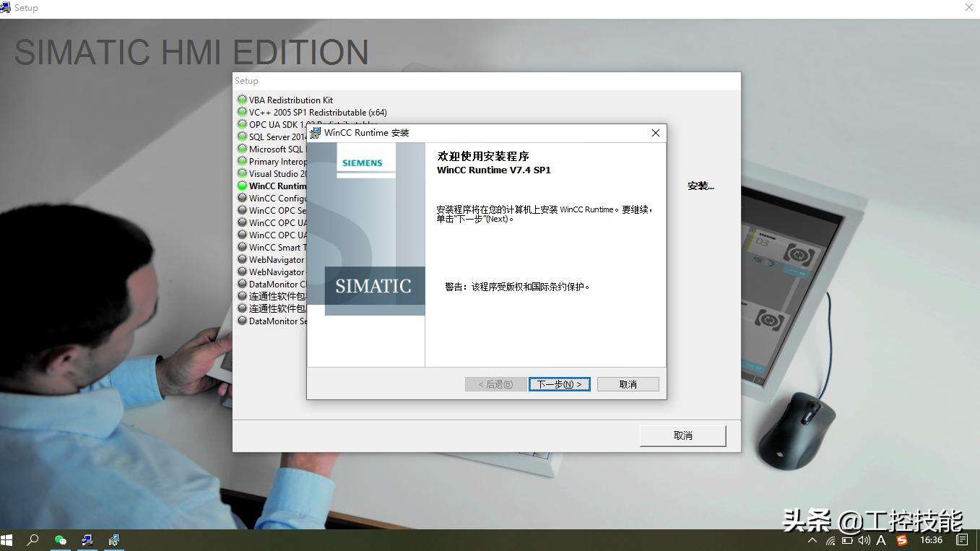Select the VBA Redistribution Kit status icon
Image resolution: width=980 pixels, height=551 pixels.
tap(242, 100)
